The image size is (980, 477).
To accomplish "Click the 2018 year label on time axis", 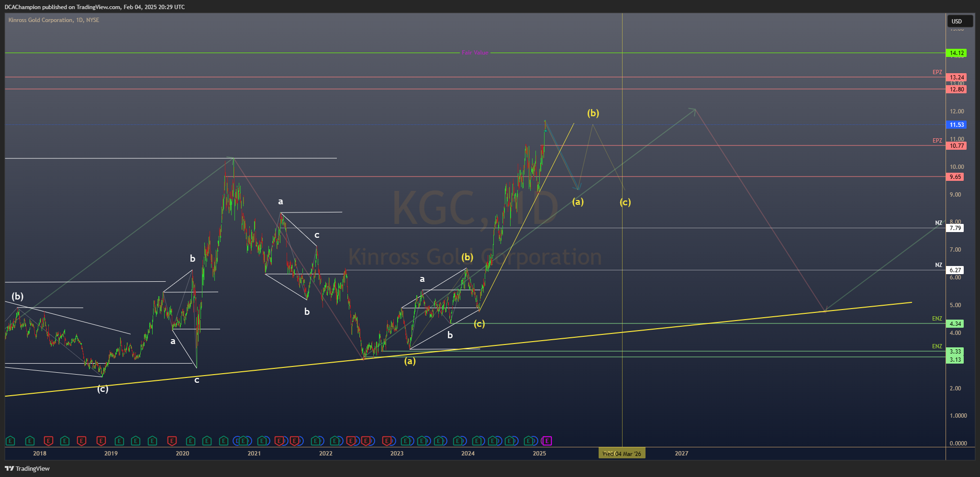I will click(40, 454).
